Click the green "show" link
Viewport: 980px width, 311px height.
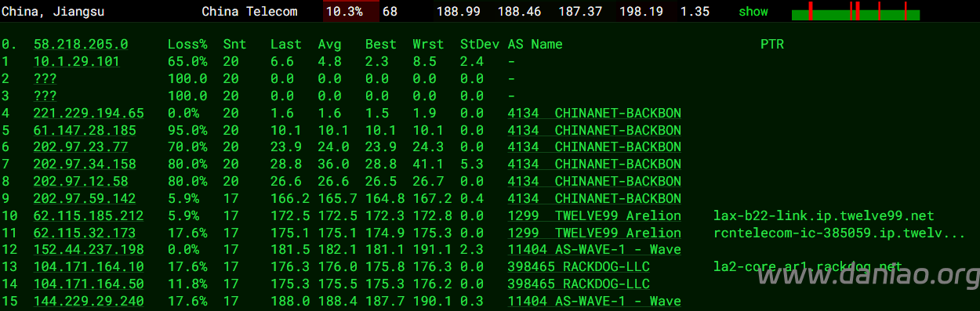pyautogui.click(x=753, y=12)
